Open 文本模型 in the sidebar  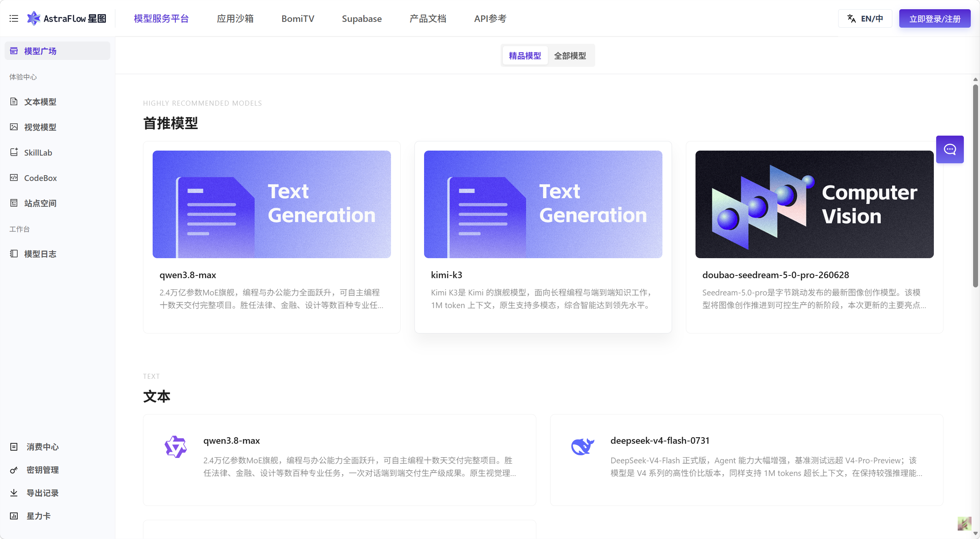pos(57,101)
